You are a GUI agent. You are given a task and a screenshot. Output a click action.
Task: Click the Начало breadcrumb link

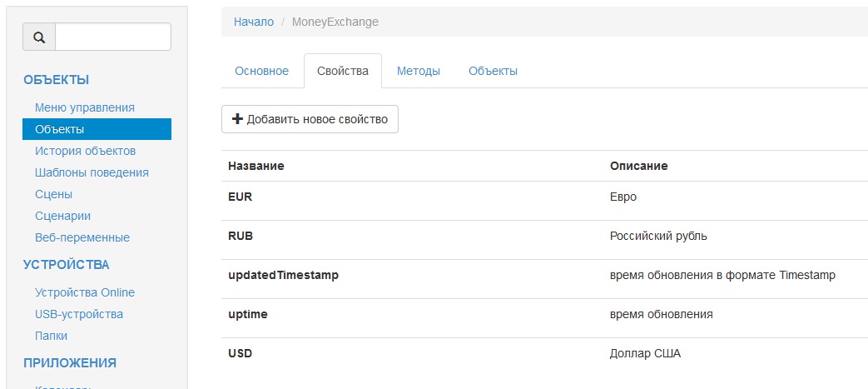click(253, 22)
